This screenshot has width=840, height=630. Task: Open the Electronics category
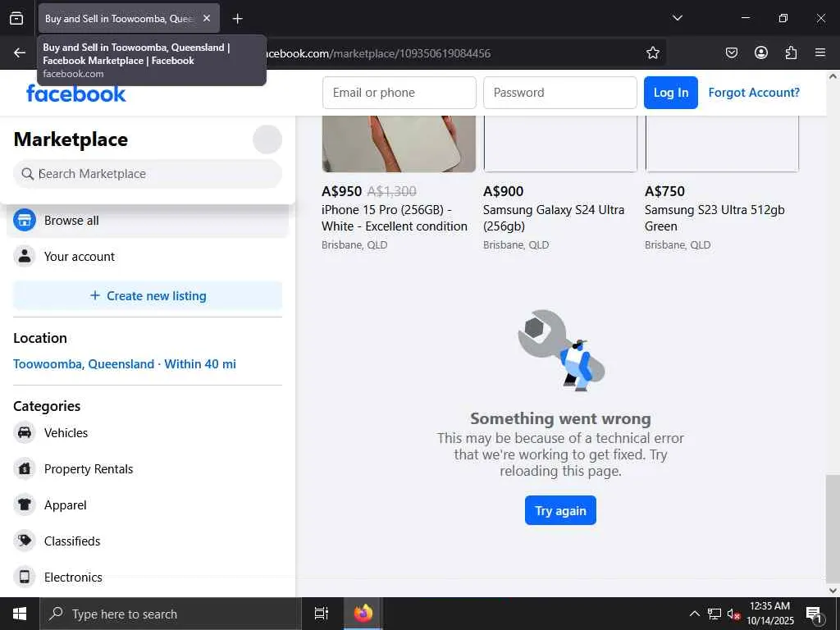tap(148, 577)
